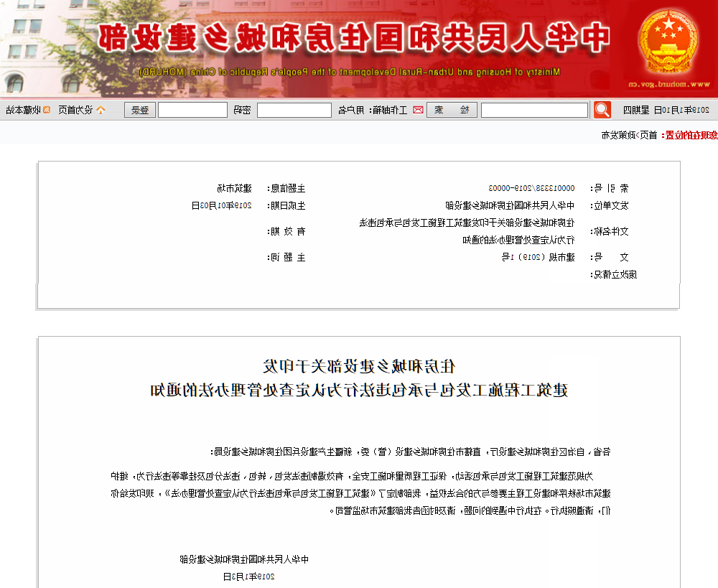Click the home icon beside 设为首页

(101, 110)
